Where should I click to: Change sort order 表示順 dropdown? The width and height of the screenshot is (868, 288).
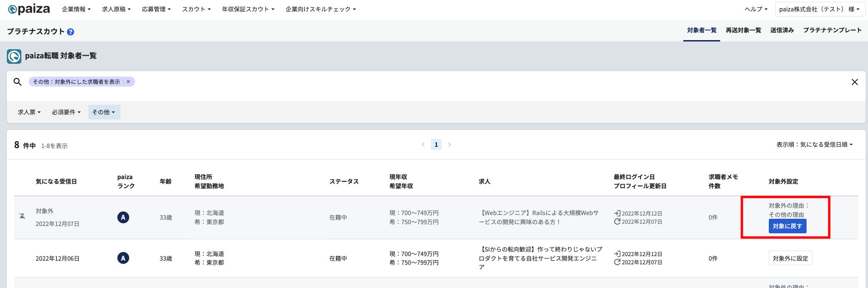tap(814, 144)
